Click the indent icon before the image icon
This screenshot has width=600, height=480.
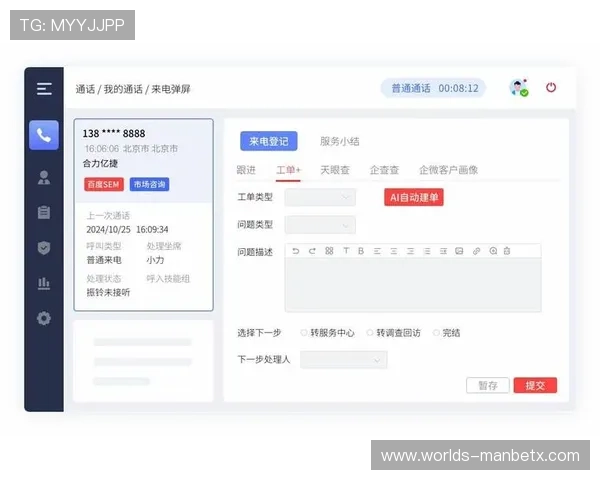443,251
